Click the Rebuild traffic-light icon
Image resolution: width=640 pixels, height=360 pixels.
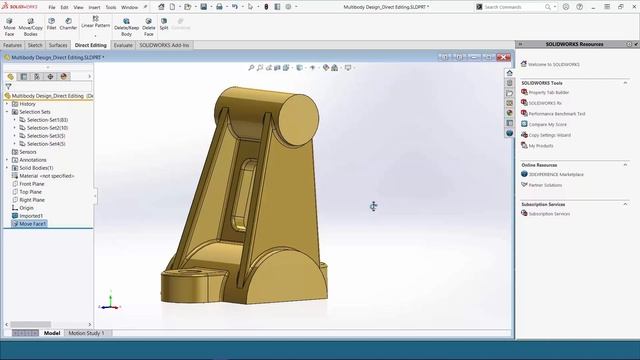266,7
